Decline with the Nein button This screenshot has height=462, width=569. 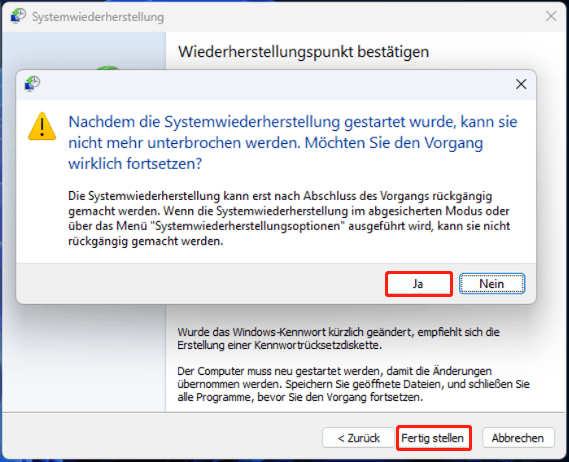(x=492, y=284)
